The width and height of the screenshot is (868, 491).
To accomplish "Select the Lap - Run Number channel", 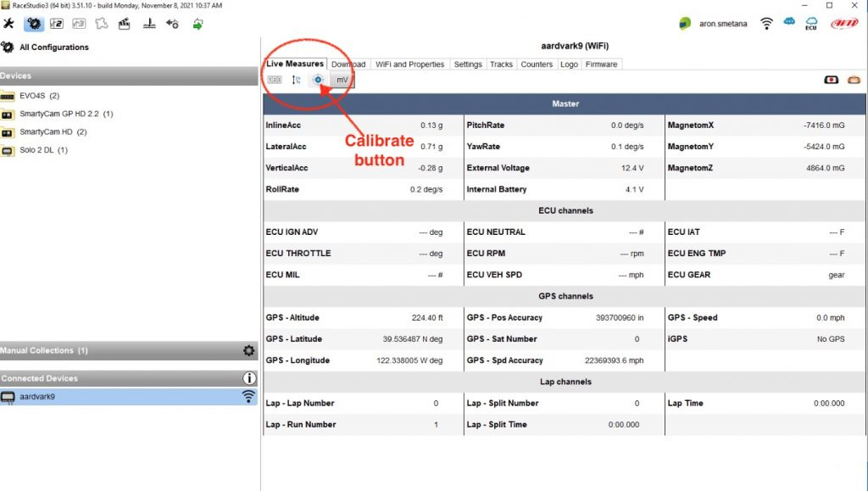I will [363, 425].
